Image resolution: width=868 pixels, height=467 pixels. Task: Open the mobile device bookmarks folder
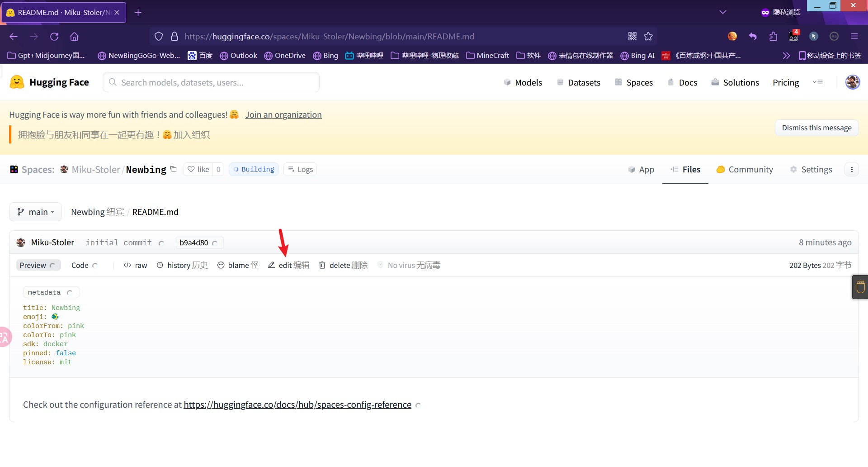pos(830,56)
